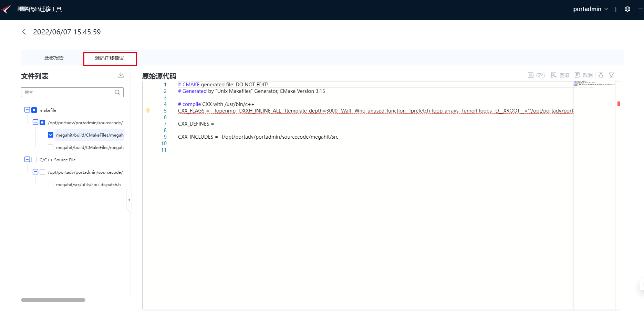Screen dimensions: 644x311
Task: Open the portadmin user dropdown
Action: tap(590, 9)
